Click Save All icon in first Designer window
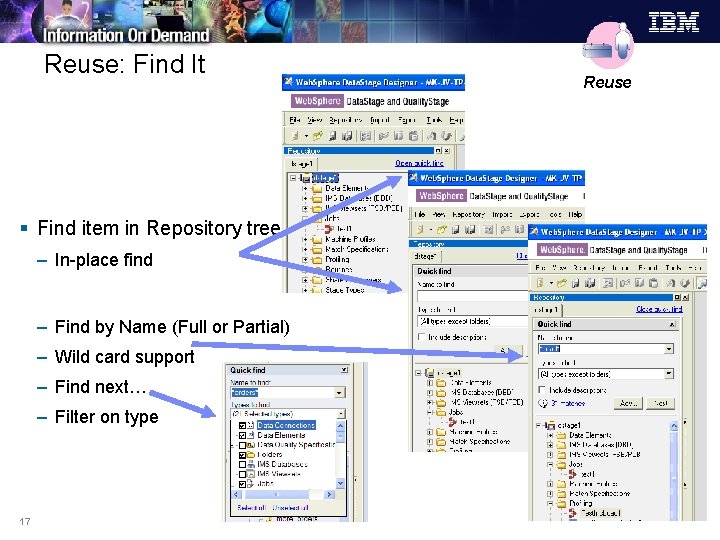The height and width of the screenshot is (540, 720). click(347, 135)
